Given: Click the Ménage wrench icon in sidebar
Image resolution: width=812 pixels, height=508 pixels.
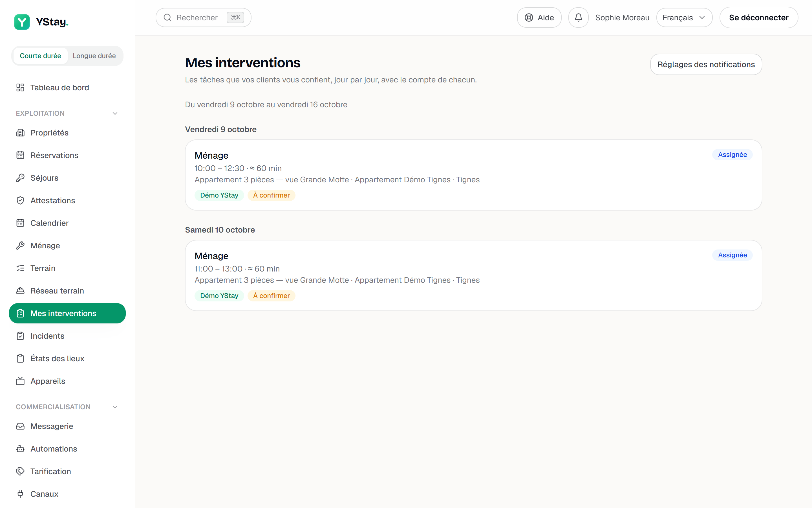Looking at the screenshot, I should [20, 246].
